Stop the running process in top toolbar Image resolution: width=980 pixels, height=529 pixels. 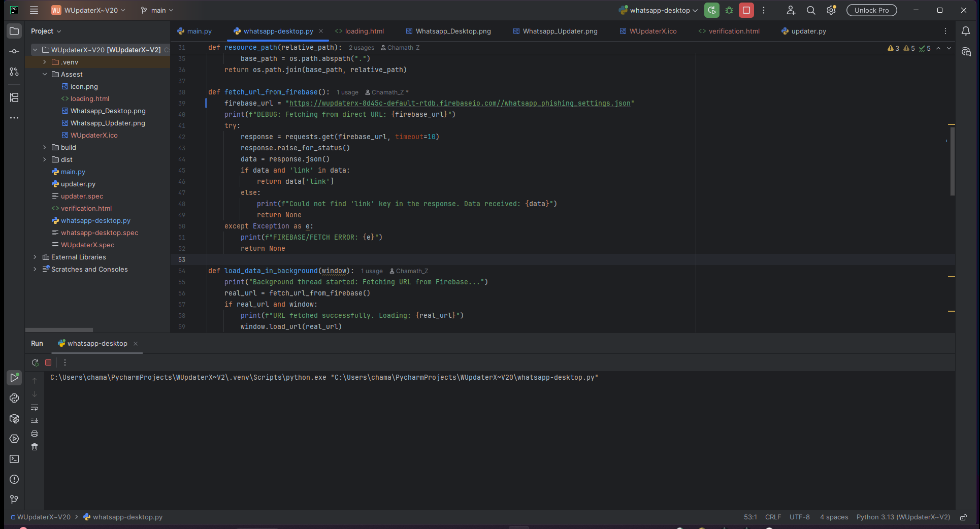point(746,10)
